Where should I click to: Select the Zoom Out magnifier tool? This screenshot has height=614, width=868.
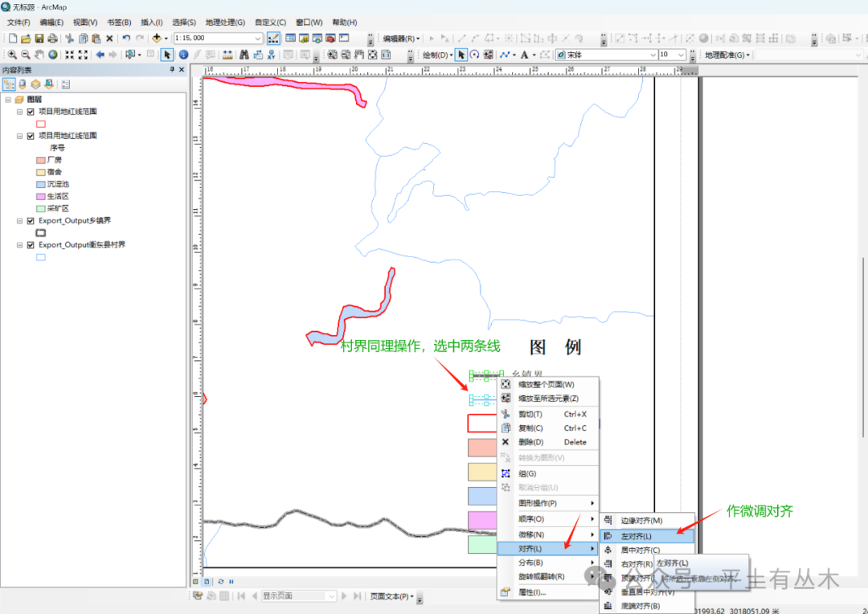(x=26, y=55)
